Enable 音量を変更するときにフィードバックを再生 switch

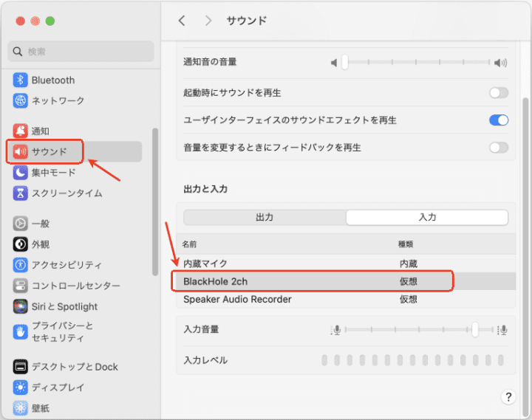click(499, 148)
